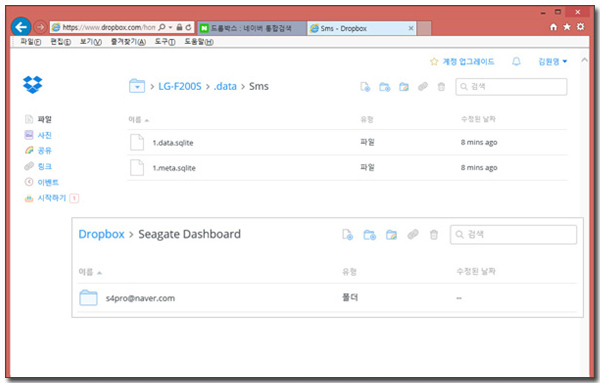This screenshot has height=383, width=600.
Task: Open the LG-F200S breadcrumb link
Action: tap(179, 86)
